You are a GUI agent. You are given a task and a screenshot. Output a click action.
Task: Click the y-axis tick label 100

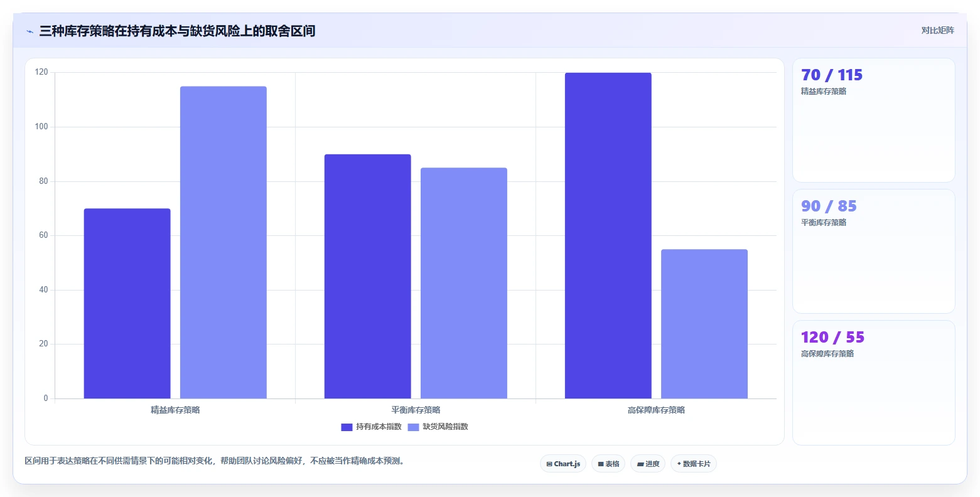[41, 127]
